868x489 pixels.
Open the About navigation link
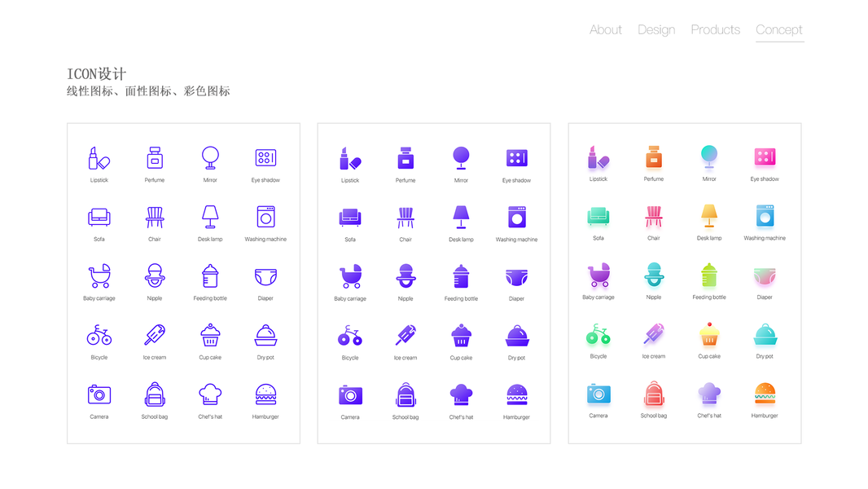[x=605, y=30]
